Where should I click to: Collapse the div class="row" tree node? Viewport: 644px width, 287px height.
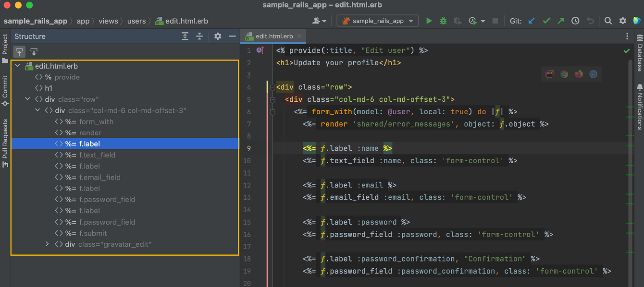point(27,99)
